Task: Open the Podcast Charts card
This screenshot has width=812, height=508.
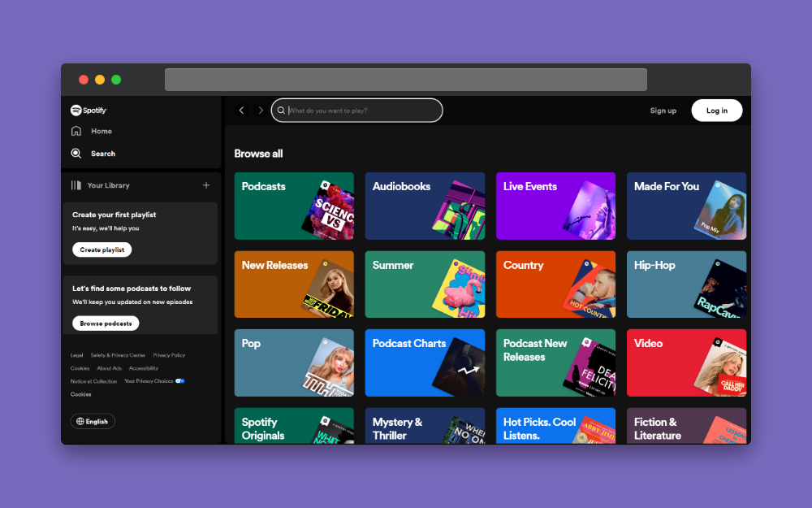Action: [x=425, y=363]
